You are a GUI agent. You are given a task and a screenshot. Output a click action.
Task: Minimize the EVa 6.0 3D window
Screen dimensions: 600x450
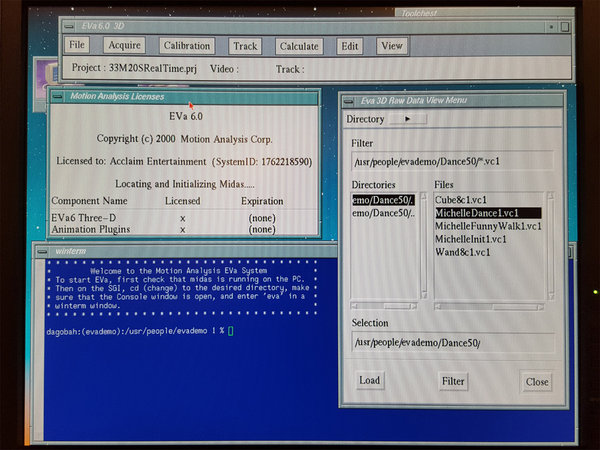pos(551,27)
